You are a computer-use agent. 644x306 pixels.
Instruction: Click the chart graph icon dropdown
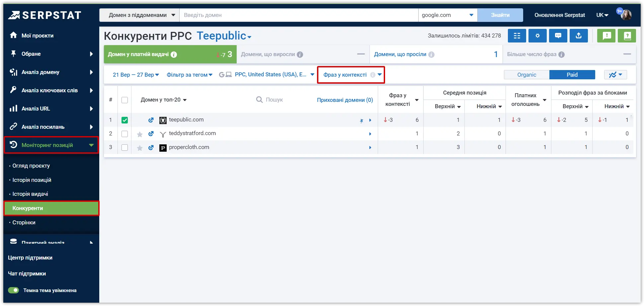point(615,75)
